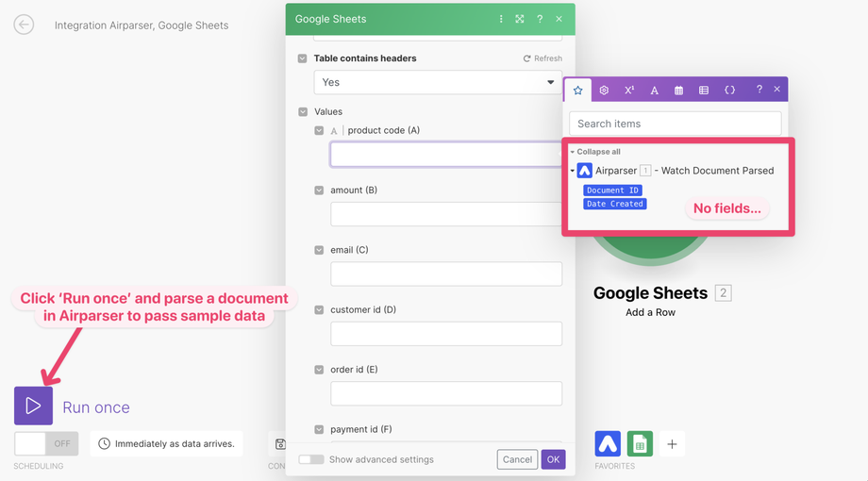The width and height of the screenshot is (868, 481).
Task: Focus the product code (A) input field
Action: [x=446, y=155]
